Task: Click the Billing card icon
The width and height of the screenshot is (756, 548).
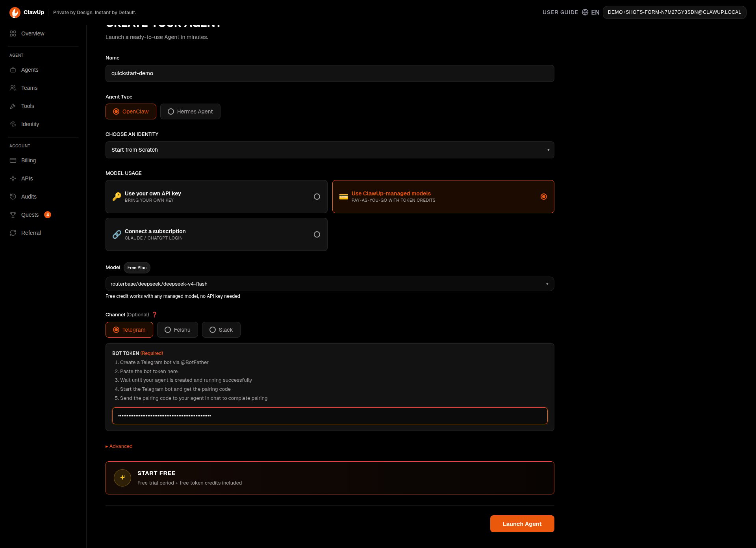Action: pos(13,160)
